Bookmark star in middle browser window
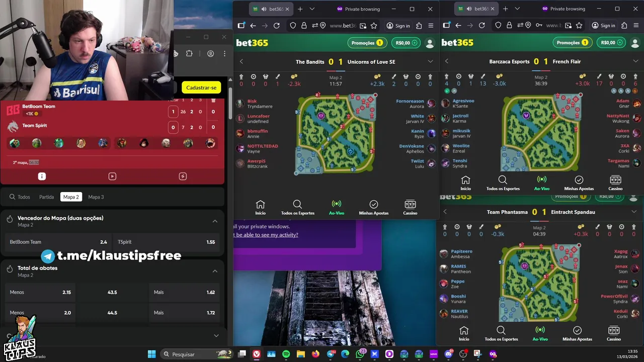 tap(374, 26)
